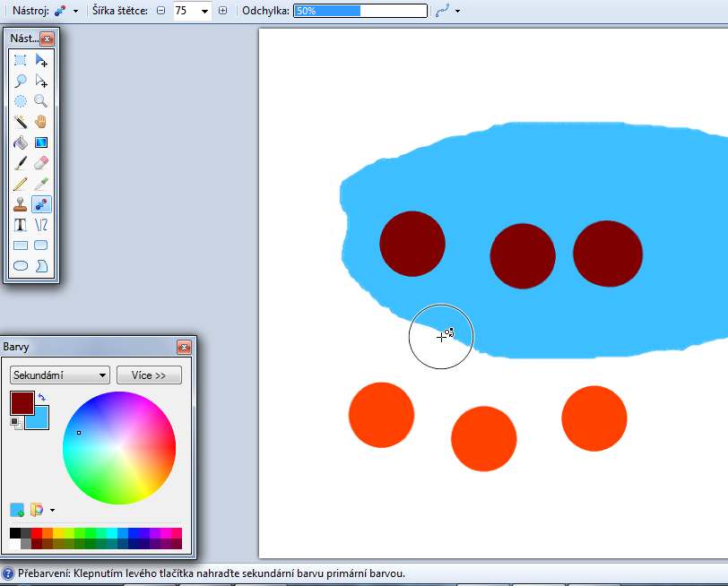Reset colors to black and white

(x=17, y=423)
